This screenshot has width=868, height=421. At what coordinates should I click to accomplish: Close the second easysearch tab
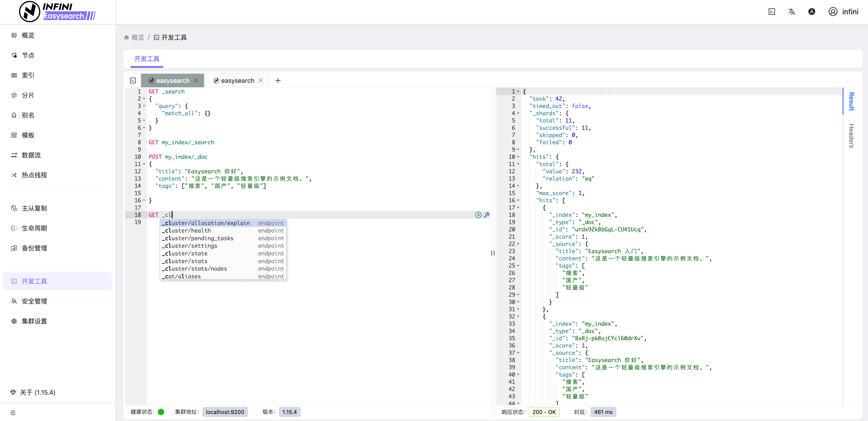pyautogui.click(x=261, y=81)
